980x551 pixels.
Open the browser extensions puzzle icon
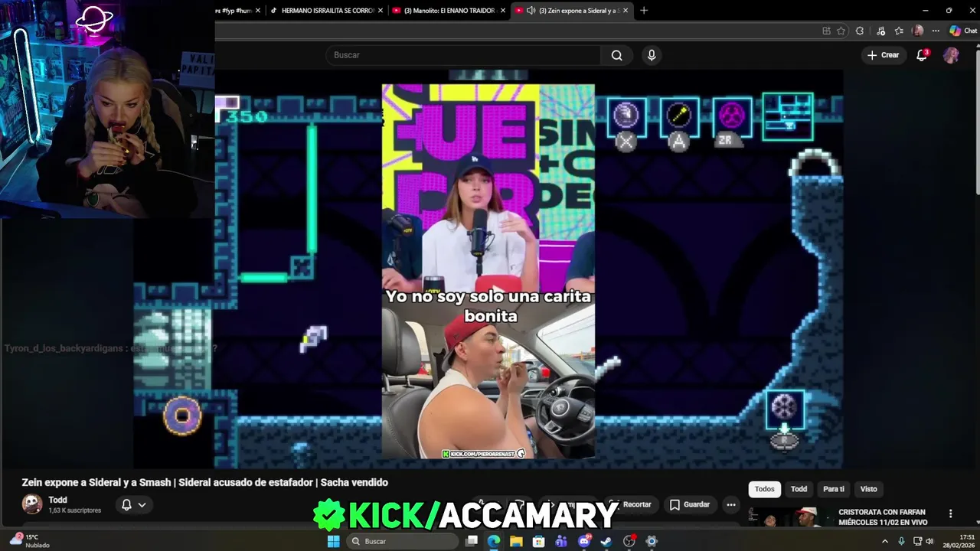(860, 31)
